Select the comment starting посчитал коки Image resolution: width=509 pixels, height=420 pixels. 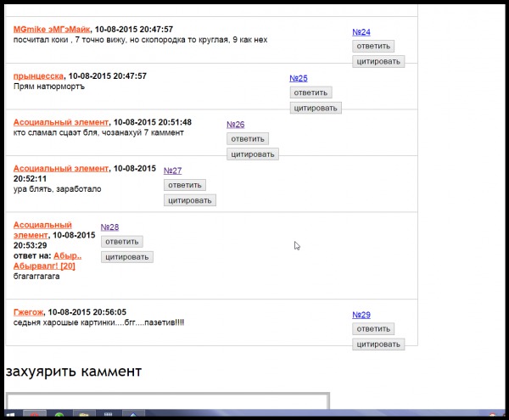click(140, 40)
